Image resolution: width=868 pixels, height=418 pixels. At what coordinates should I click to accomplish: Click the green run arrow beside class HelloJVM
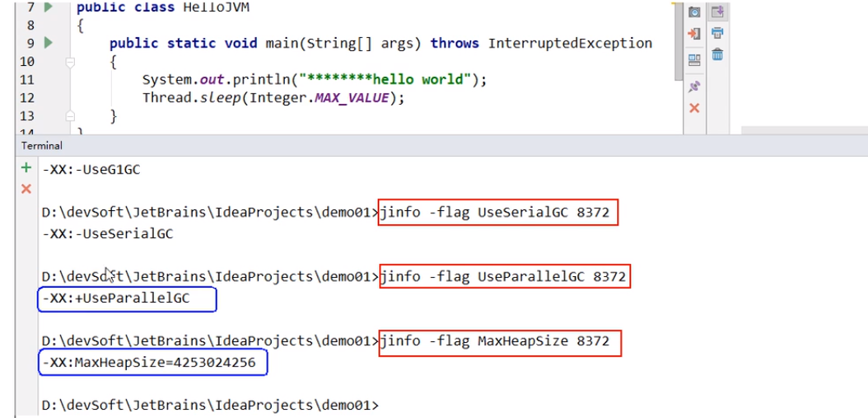point(48,7)
